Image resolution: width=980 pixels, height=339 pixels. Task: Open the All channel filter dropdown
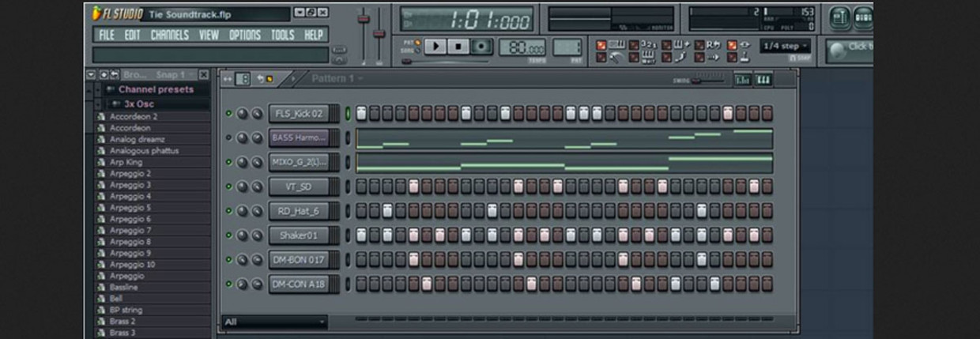(x=274, y=322)
